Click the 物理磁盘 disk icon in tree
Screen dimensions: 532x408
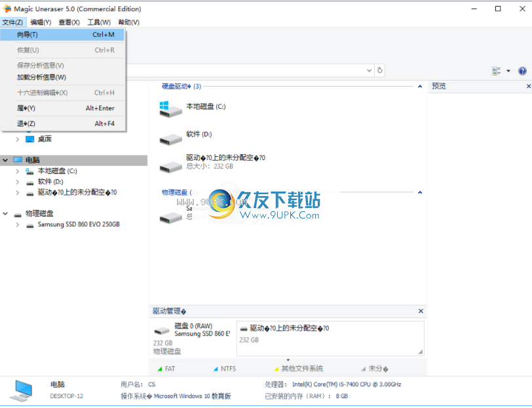[x=18, y=214]
